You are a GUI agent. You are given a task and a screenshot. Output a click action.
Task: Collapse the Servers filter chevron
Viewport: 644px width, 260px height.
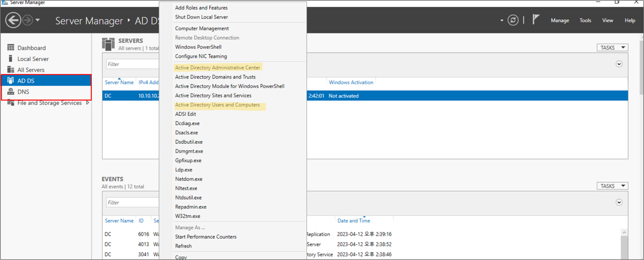619,64
